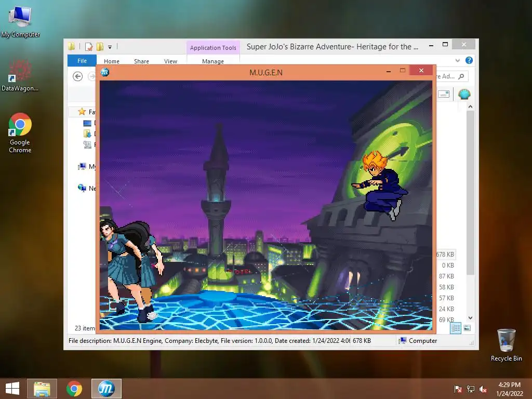Click the Explorer Help question mark icon
This screenshot has width=532, height=399.
point(469,60)
